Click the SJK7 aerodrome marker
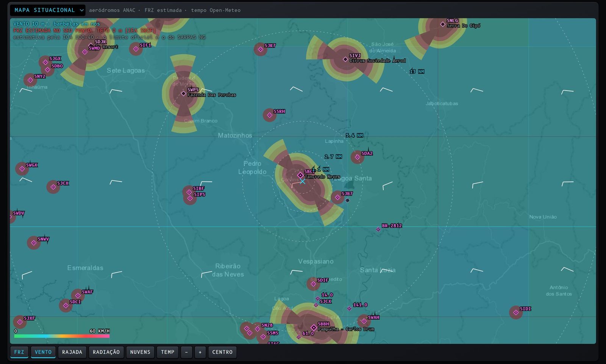 click(x=261, y=49)
